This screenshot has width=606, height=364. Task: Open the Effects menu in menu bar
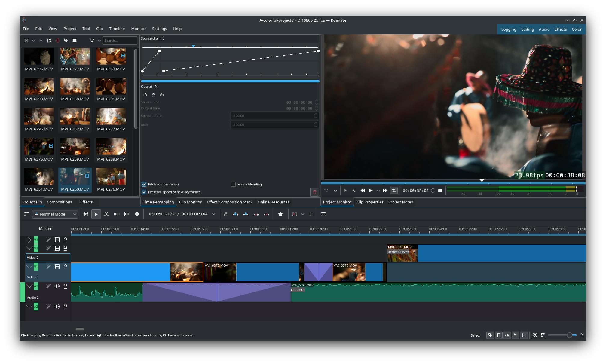coord(561,29)
